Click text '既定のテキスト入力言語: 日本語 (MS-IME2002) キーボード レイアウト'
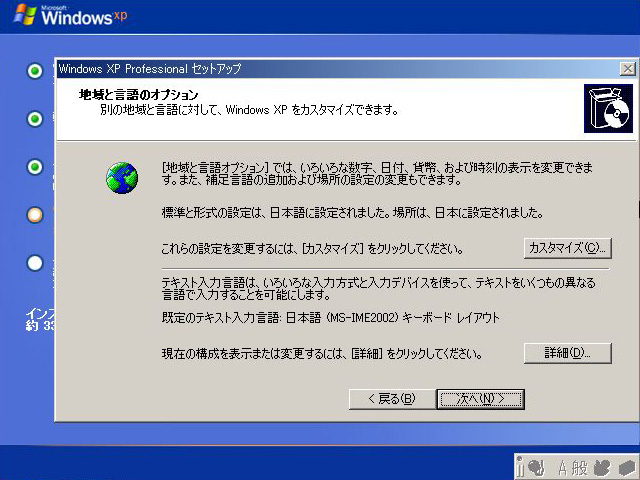 point(331,318)
